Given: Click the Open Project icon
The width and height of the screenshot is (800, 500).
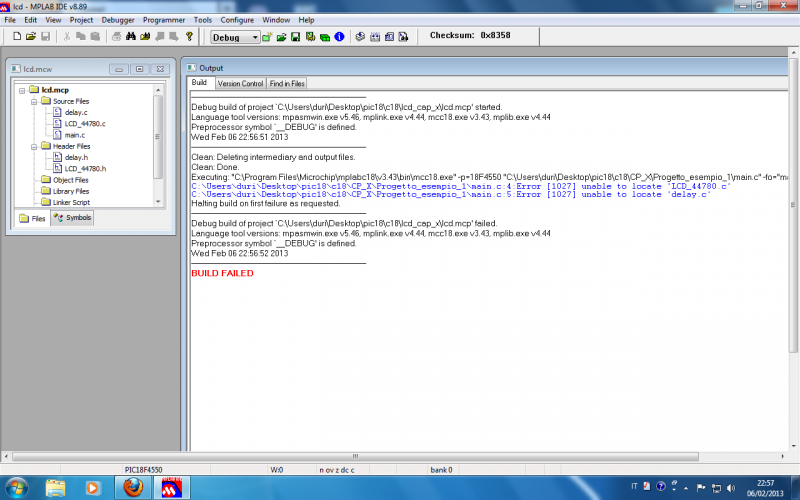Looking at the screenshot, I should tap(281, 37).
